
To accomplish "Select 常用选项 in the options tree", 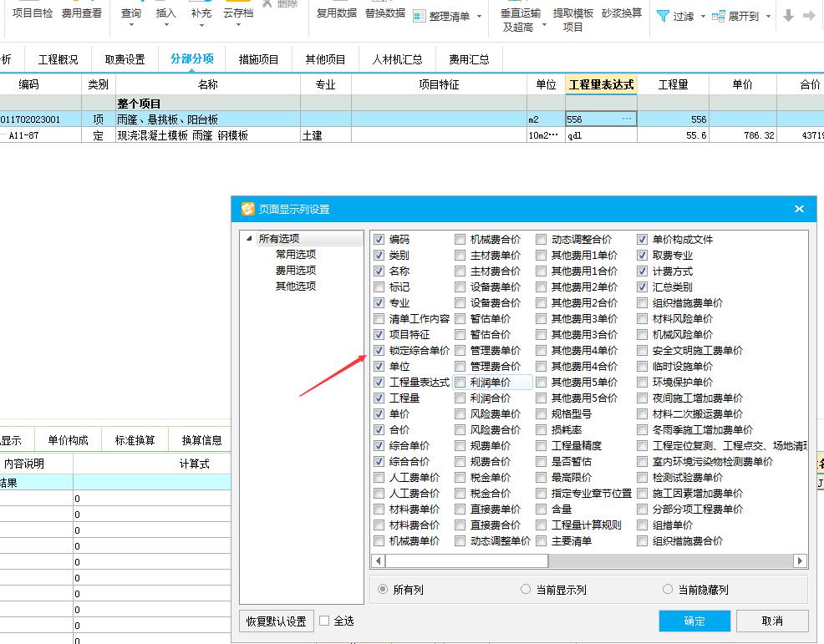I will pyautogui.click(x=296, y=254).
